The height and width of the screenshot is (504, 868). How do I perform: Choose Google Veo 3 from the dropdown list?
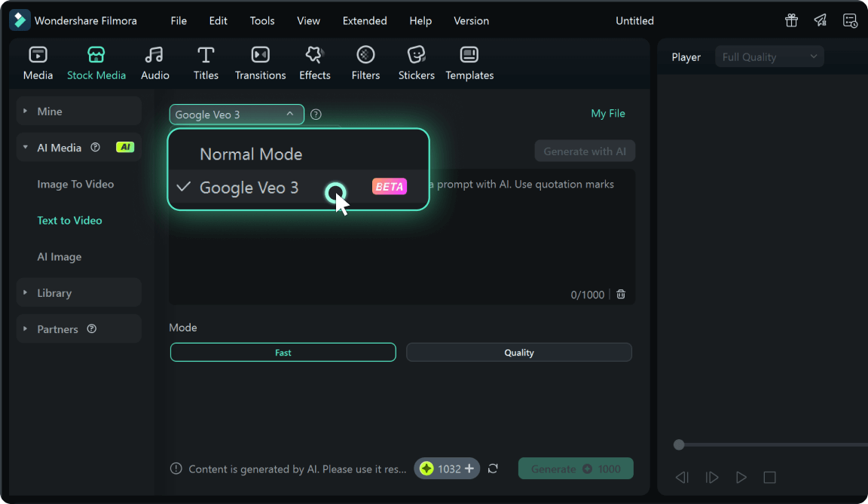pos(298,187)
